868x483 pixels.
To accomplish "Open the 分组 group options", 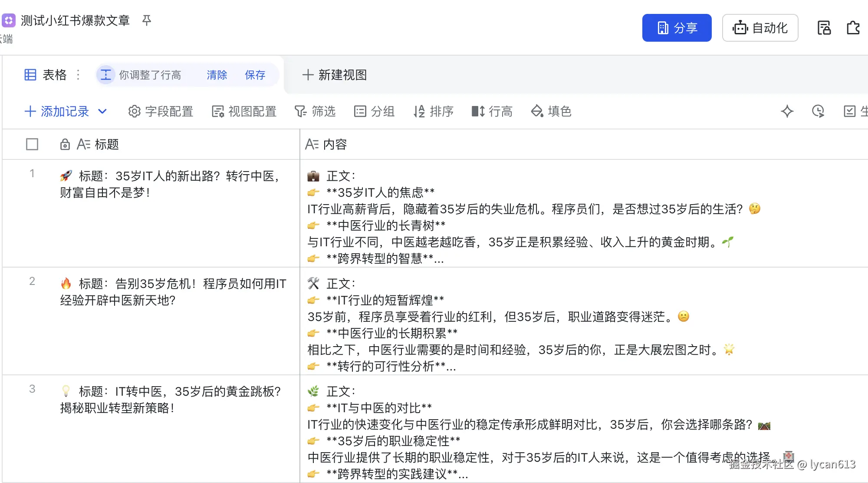I will coord(374,111).
